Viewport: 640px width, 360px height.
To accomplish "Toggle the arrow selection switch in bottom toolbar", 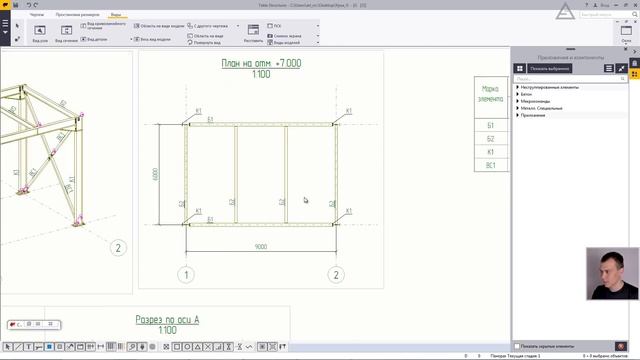I will (x=8, y=347).
